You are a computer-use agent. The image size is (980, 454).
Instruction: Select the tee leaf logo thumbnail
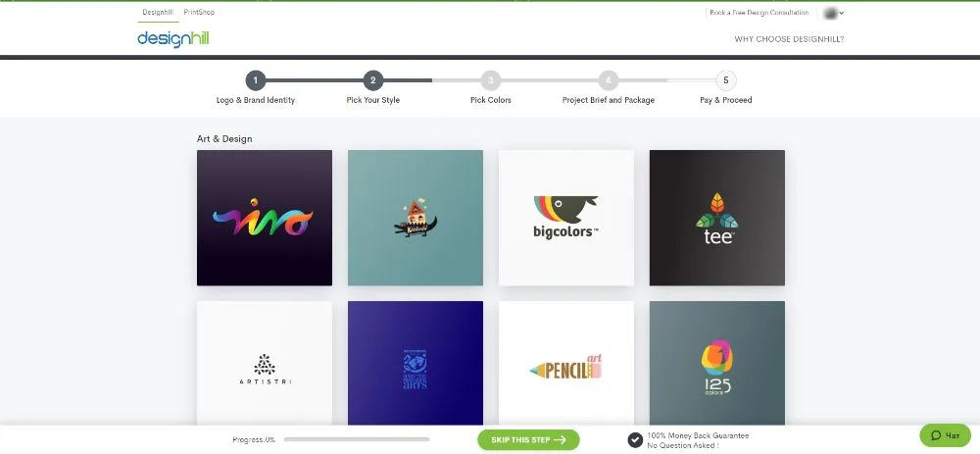(717, 218)
